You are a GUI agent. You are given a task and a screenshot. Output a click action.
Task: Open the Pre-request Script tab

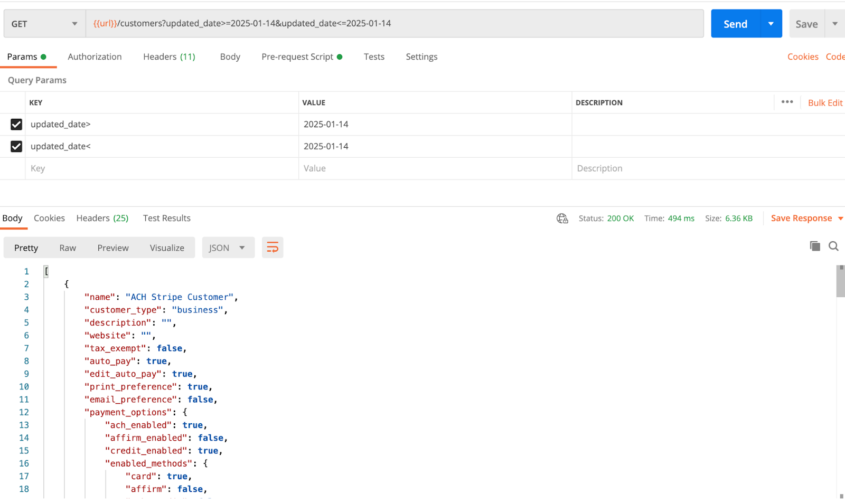point(302,57)
